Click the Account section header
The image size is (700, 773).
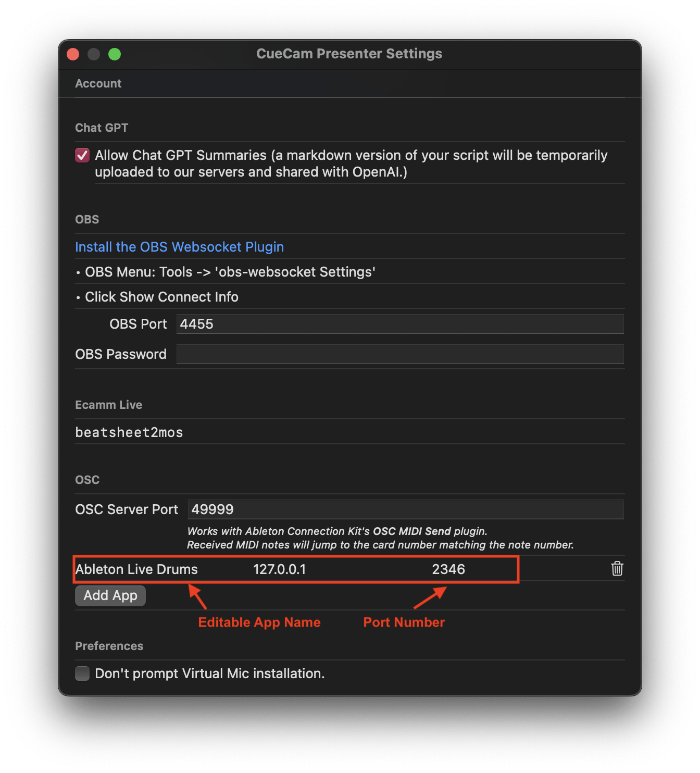click(98, 83)
